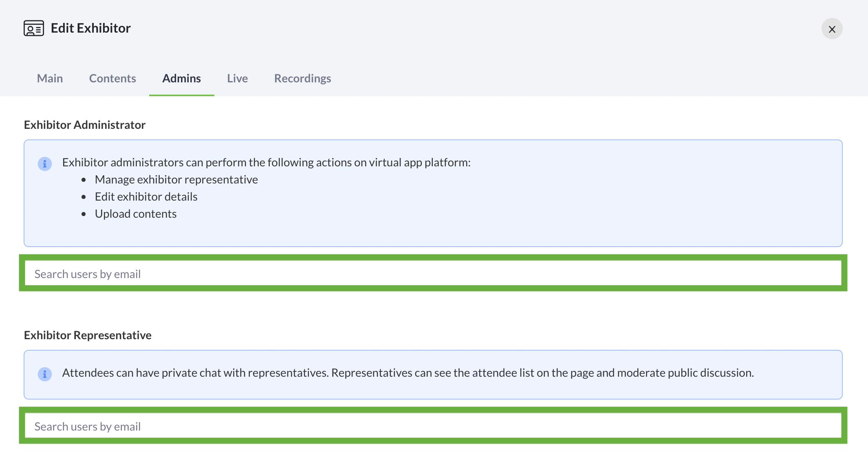Click the attendees private chat description text

[408, 373]
